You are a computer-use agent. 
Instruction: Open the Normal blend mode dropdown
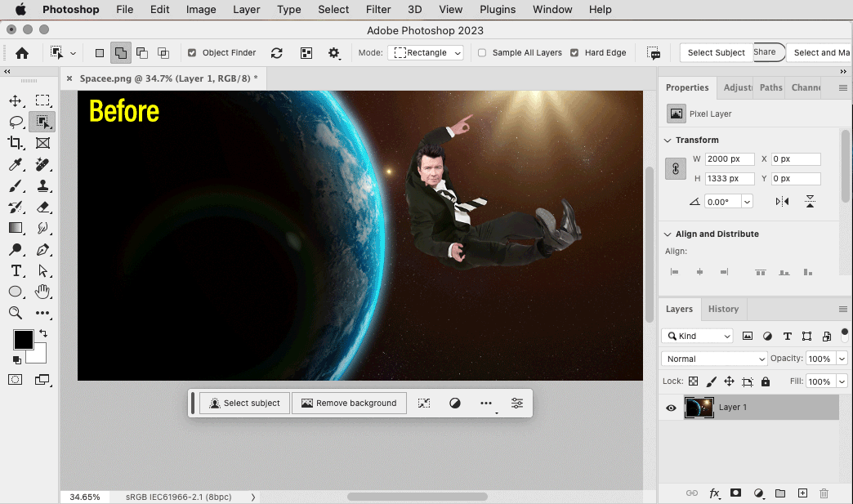coord(714,359)
